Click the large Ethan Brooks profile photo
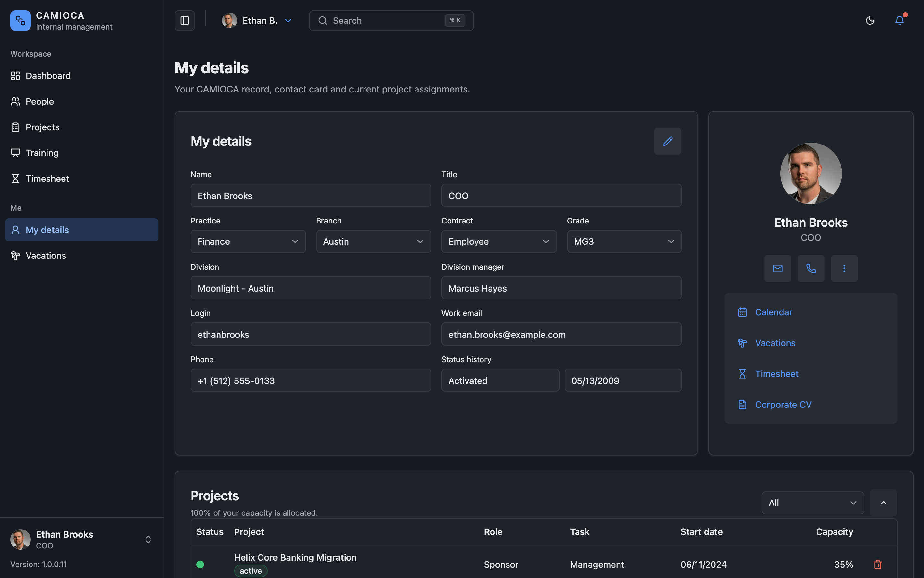The width and height of the screenshot is (924, 578). (811, 173)
